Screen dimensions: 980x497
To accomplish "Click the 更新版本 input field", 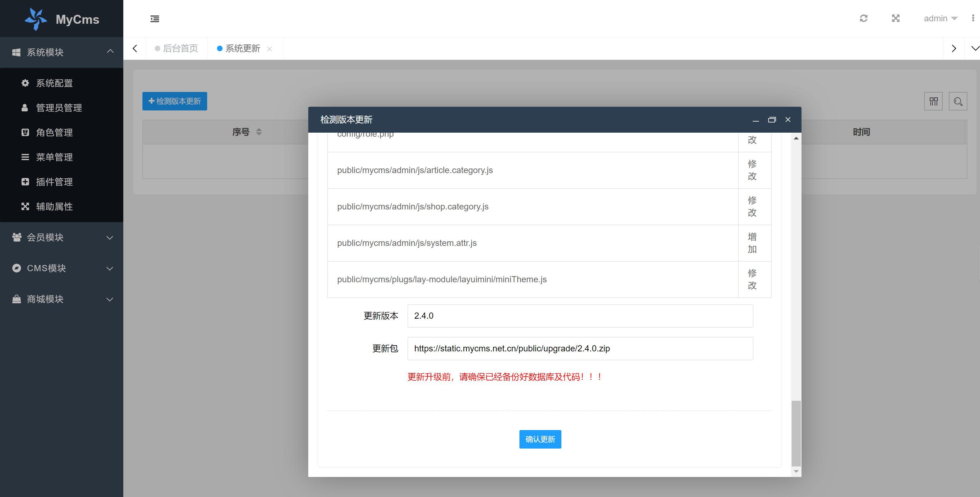I will click(x=580, y=316).
